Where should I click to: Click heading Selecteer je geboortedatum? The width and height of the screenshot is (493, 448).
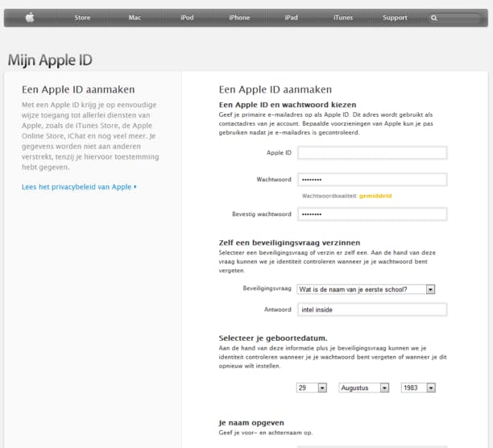[x=273, y=338]
